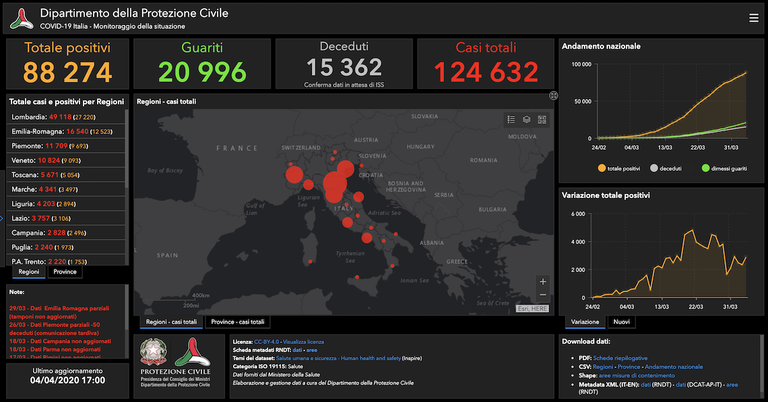Expand the map panel to full screen
The height and width of the screenshot is (402, 768).
pyautogui.click(x=553, y=95)
